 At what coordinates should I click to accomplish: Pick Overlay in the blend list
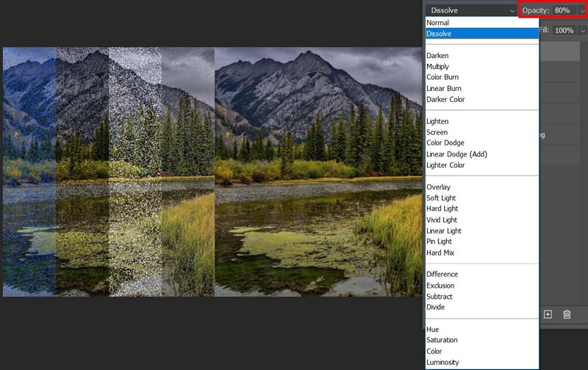click(439, 187)
